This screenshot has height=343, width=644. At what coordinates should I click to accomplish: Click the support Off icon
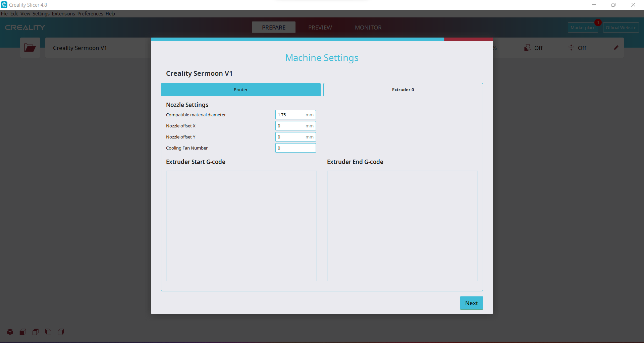(527, 48)
